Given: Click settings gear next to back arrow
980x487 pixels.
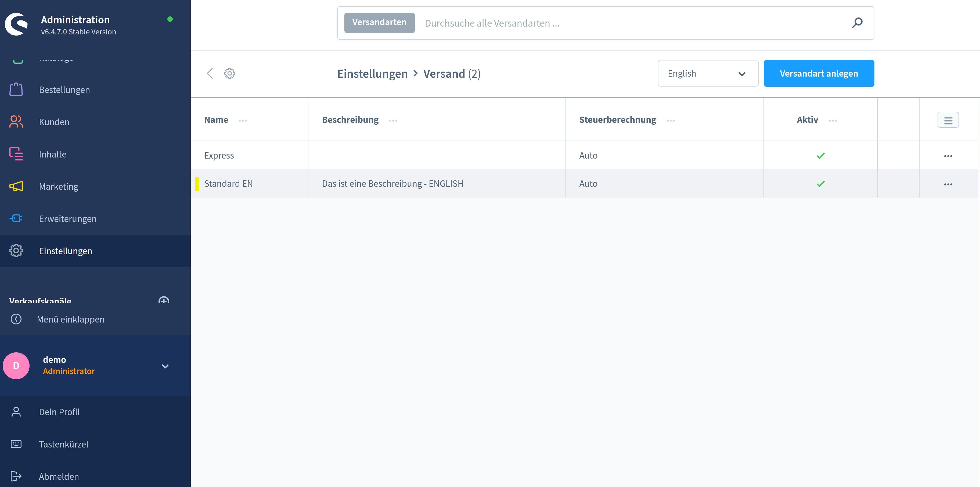Looking at the screenshot, I should pyautogui.click(x=229, y=73).
